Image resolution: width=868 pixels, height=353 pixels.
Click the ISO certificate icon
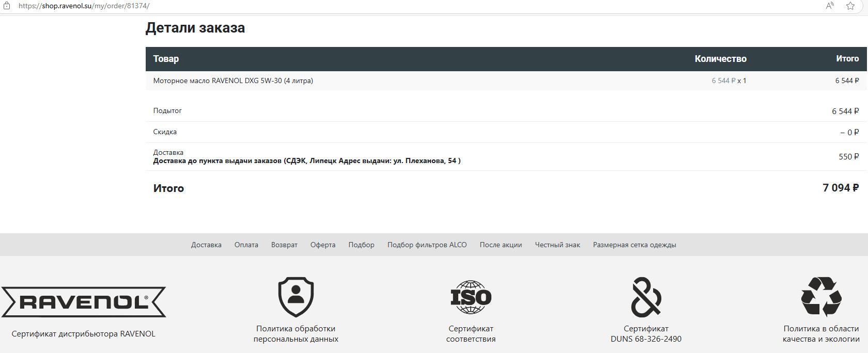pyautogui.click(x=471, y=297)
